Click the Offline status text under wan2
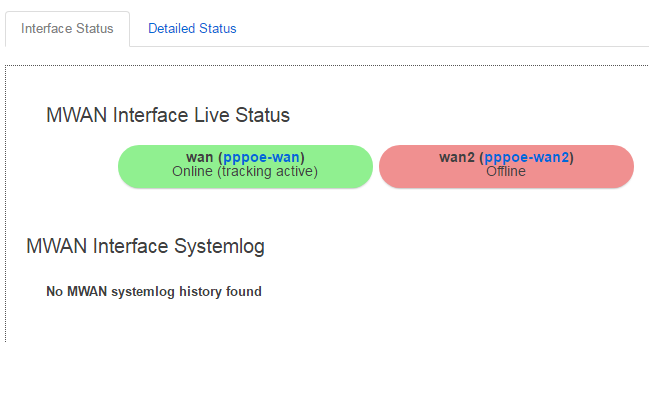The image size is (649, 401). click(506, 171)
